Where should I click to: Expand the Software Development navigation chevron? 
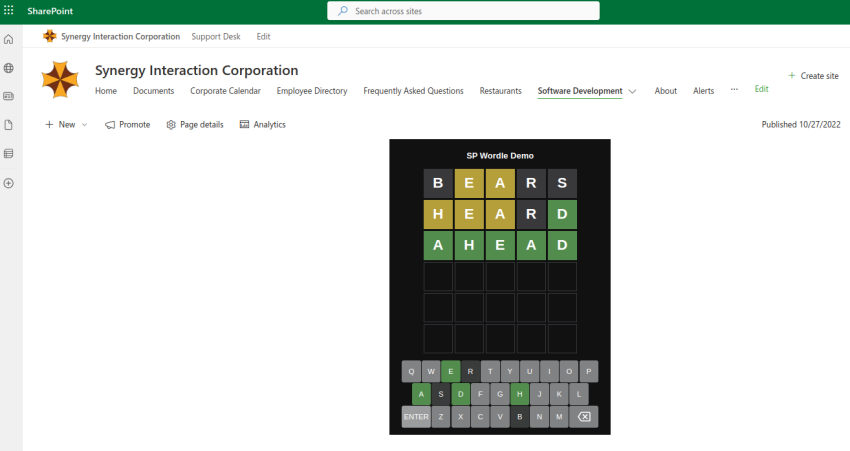click(x=632, y=91)
